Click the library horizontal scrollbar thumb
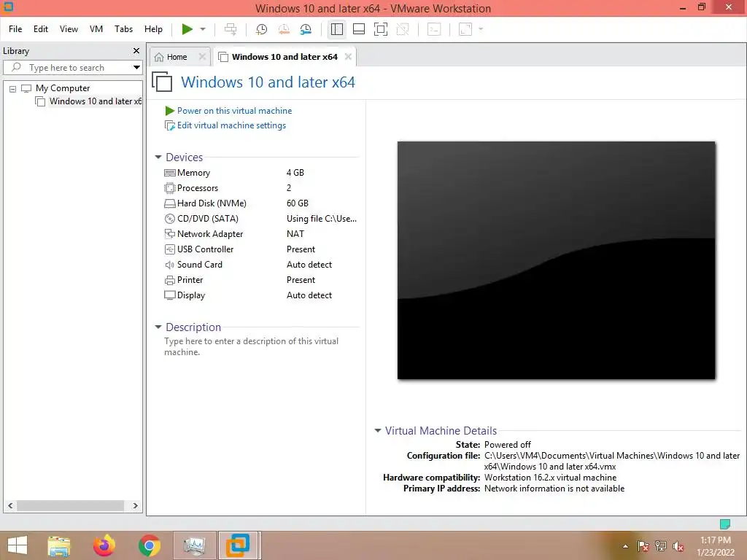Image resolution: width=747 pixels, height=560 pixels. click(x=70, y=506)
